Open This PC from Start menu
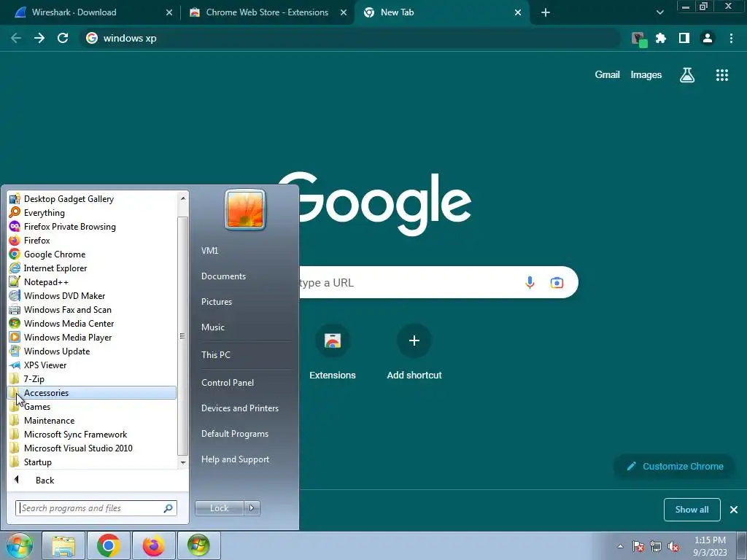 (x=215, y=355)
